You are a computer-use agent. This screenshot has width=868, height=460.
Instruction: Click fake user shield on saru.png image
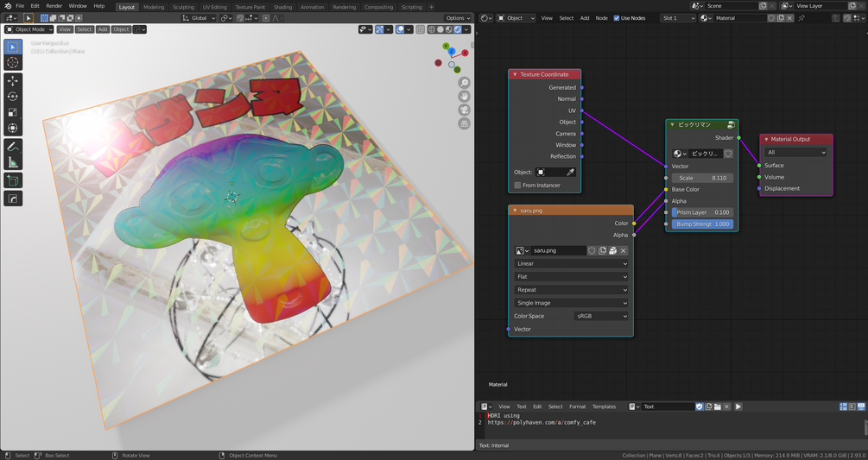[592, 250]
